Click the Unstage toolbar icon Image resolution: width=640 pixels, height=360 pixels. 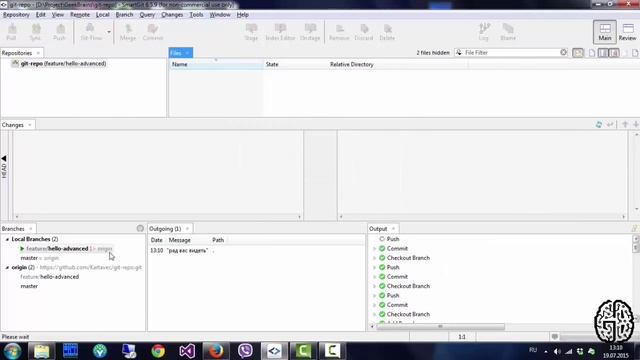(x=310, y=32)
